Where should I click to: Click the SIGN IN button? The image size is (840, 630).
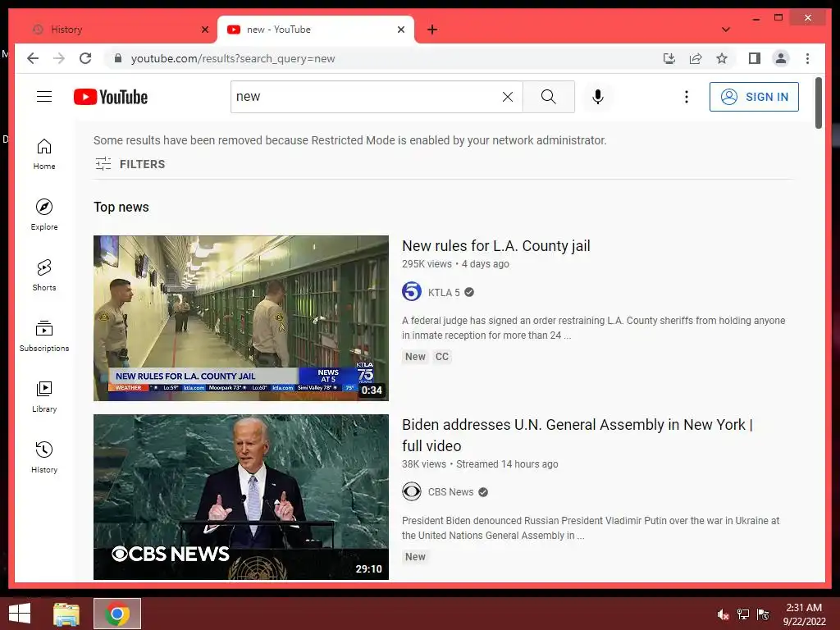pos(754,97)
